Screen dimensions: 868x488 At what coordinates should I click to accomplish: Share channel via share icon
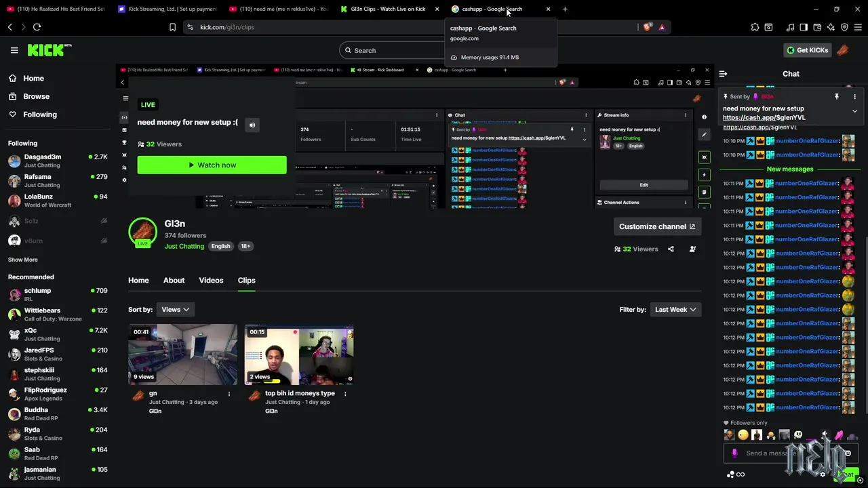point(671,249)
